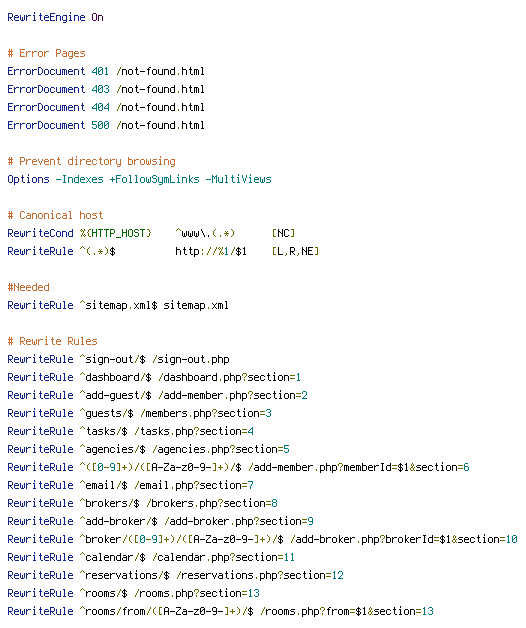Place cursor on ErrorDocument 500 line
This screenshot has width=526, height=628.
coord(106,125)
